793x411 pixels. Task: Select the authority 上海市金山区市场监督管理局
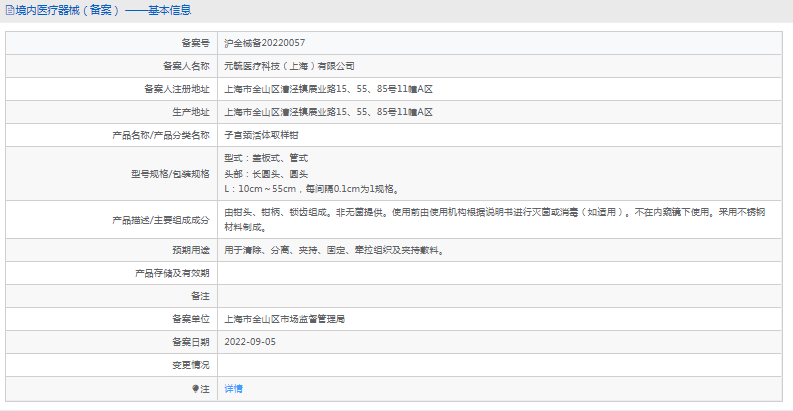point(284,319)
